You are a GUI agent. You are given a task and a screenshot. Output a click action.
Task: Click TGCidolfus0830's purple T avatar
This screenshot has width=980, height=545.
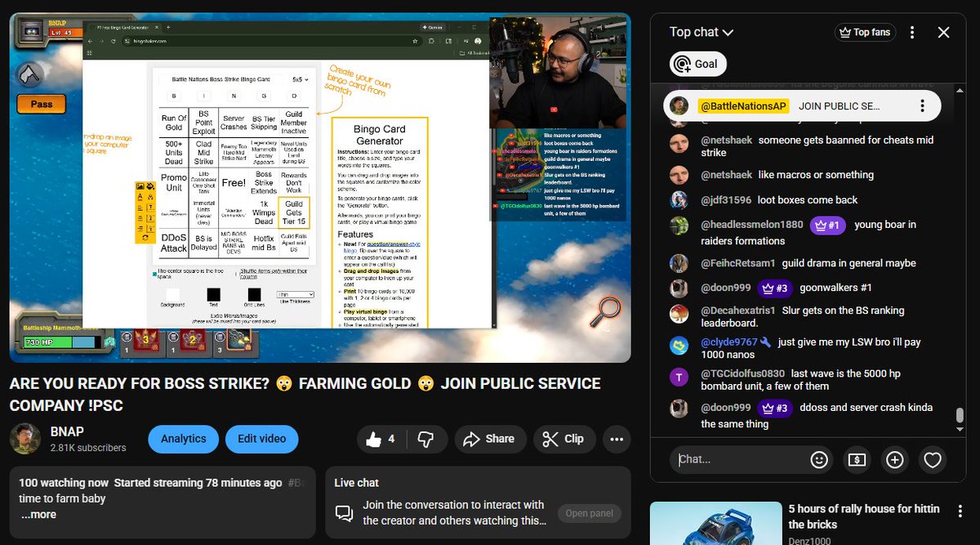679,377
